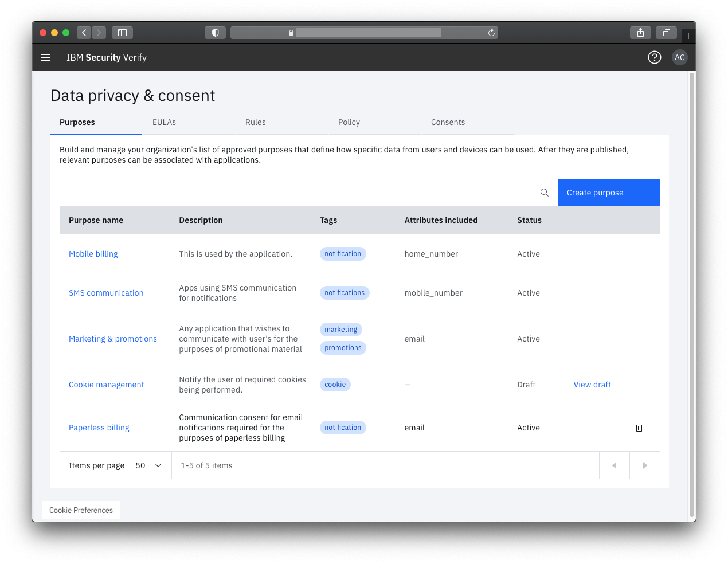The image size is (728, 564).
Task: Switch to the Policy tab
Action: tap(375, 123)
